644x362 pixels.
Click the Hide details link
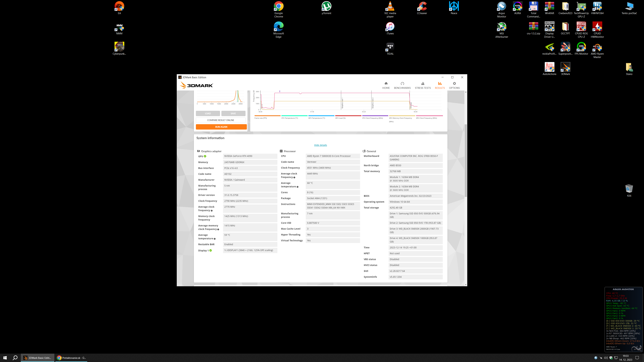320,145
